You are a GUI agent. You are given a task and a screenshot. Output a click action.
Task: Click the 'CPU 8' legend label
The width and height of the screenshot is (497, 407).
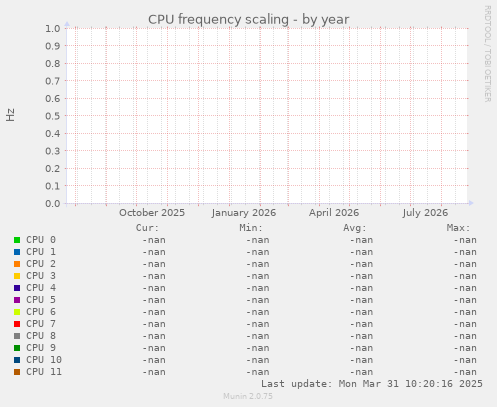click(41, 336)
